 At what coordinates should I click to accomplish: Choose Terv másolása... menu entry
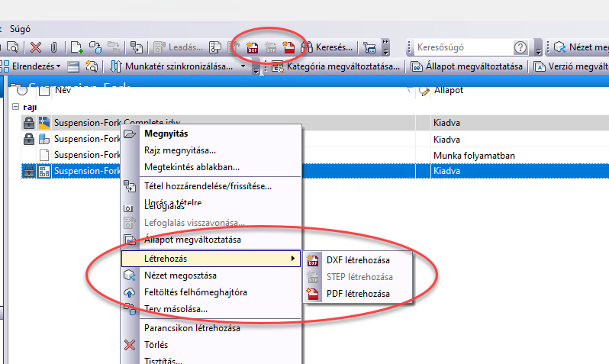coord(211,309)
